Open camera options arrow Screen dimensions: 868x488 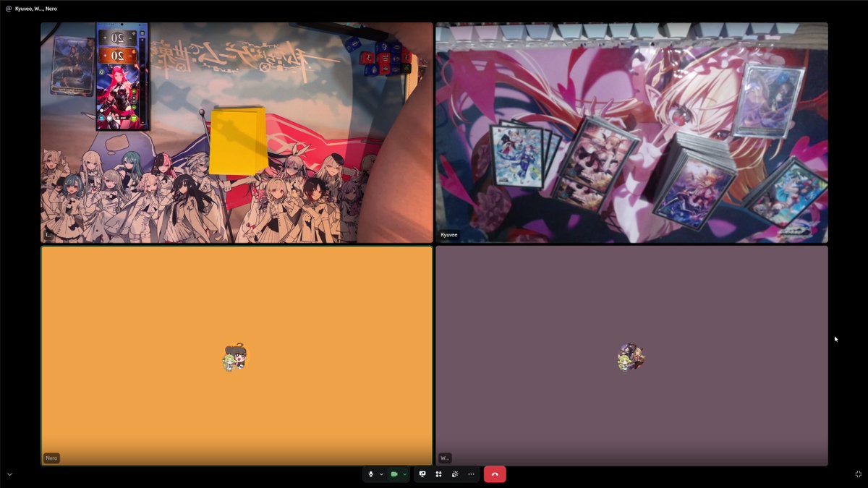click(x=404, y=474)
